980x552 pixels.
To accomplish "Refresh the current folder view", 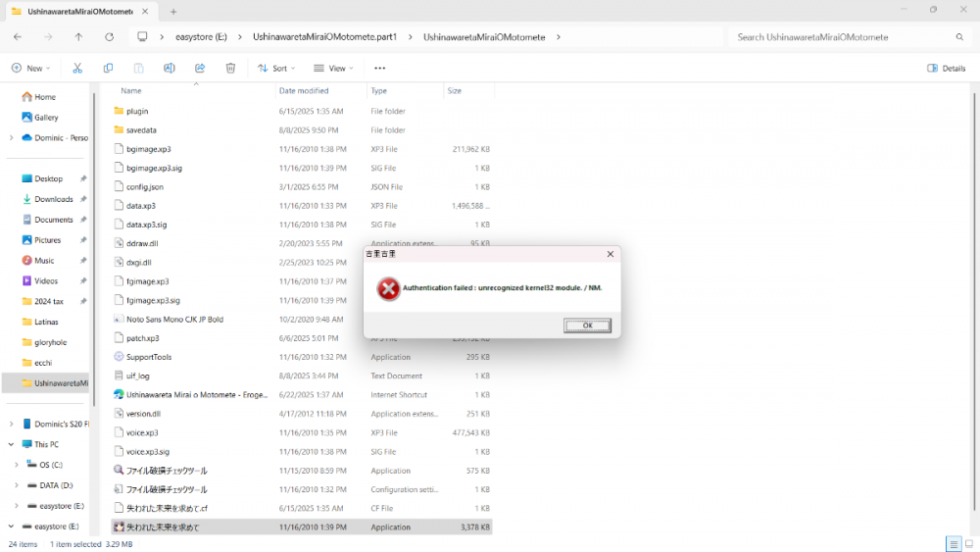I will click(109, 37).
